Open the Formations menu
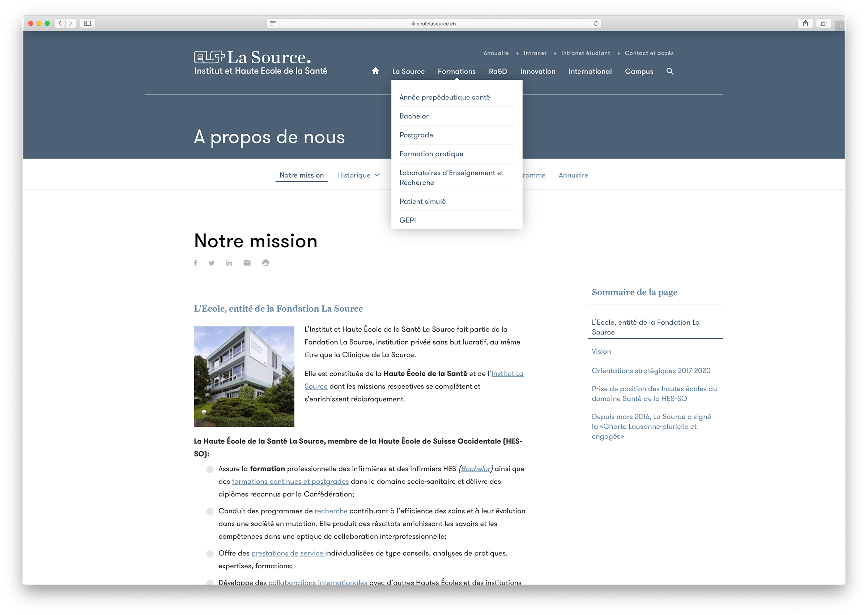Viewport: 868px width, 615px height. pyautogui.click(x=456, y=71)
